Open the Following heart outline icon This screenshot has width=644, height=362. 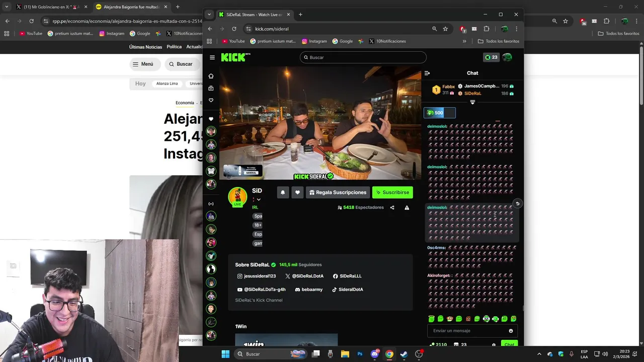pos(211,100)
